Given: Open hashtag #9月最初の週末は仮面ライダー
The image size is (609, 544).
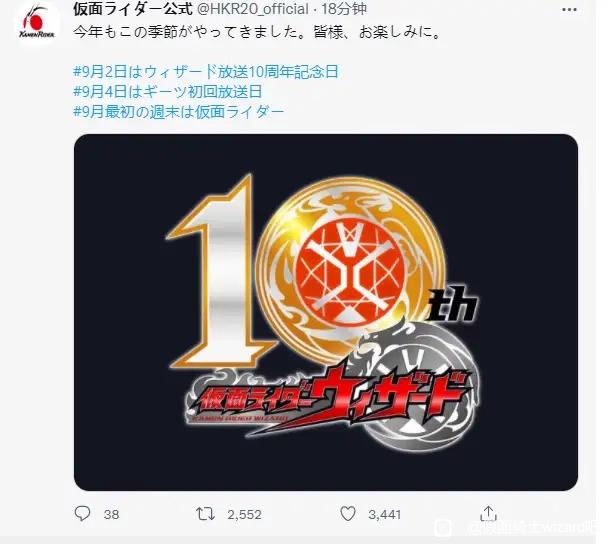Looking at the screenshot, I should 178,112.
